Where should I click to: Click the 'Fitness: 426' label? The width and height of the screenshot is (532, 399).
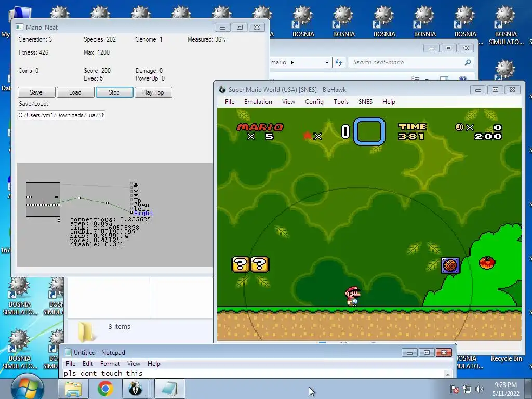tap(34, 52)
